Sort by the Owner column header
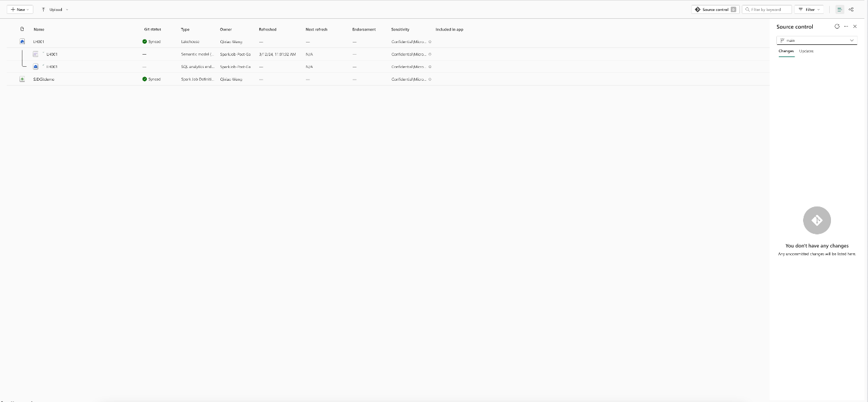Screen dimensions: 868x402 [x=226, y=29]
